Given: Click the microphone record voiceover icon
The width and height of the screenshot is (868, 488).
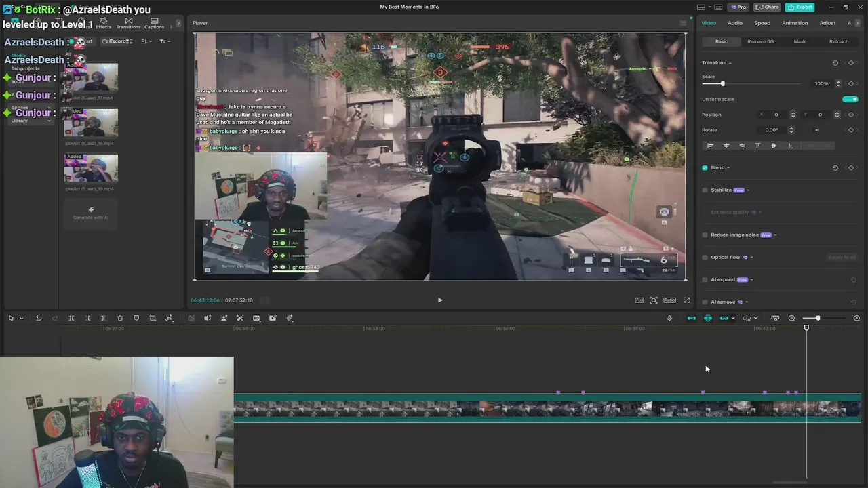Looking at the screenshot, I should click(x=669, y=318).
